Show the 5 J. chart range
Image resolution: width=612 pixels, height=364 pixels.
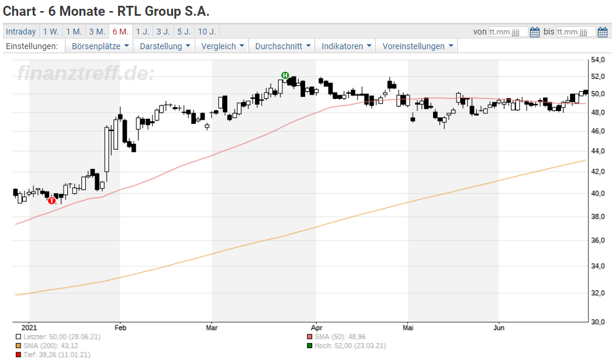click(184, 32)
